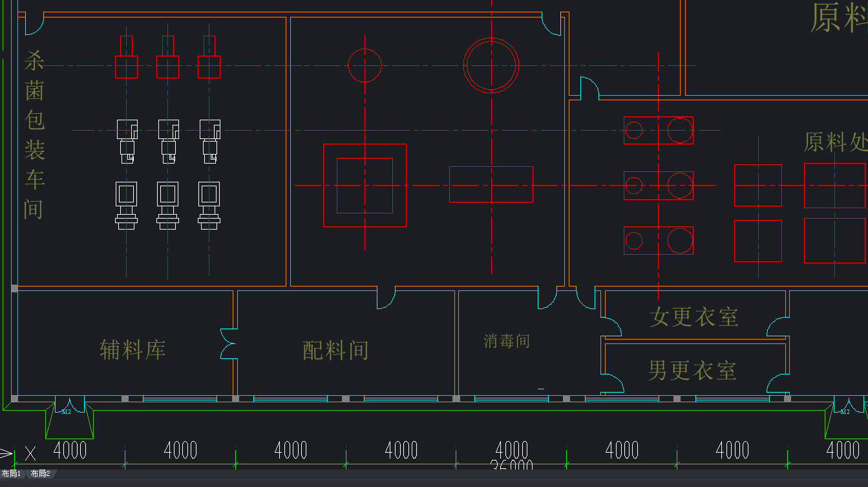The image size is (868, 487).
Task: Switch to the 布局1 layout tab
Action: (12, 473)
